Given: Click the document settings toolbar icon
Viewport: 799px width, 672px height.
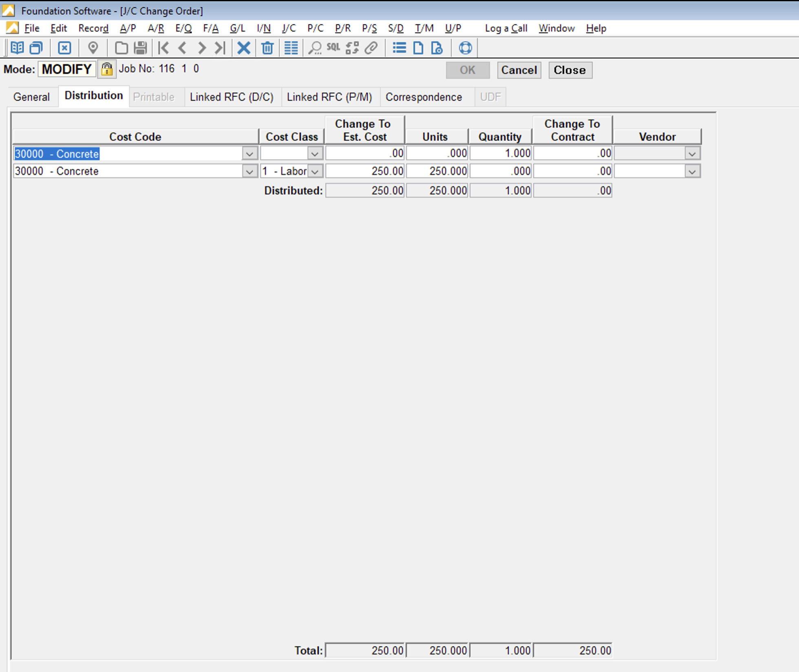Looking at the screenshot, I should 437,48.
